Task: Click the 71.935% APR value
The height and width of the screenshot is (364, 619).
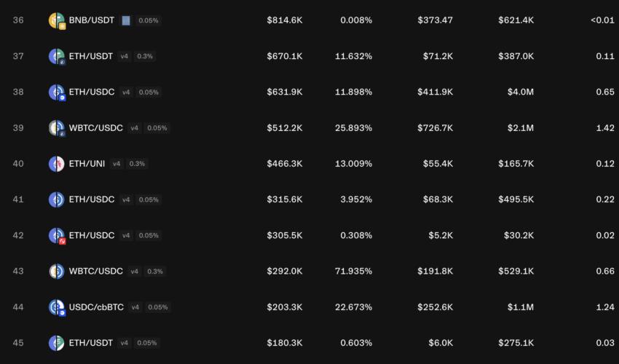Action: [353, 272]
